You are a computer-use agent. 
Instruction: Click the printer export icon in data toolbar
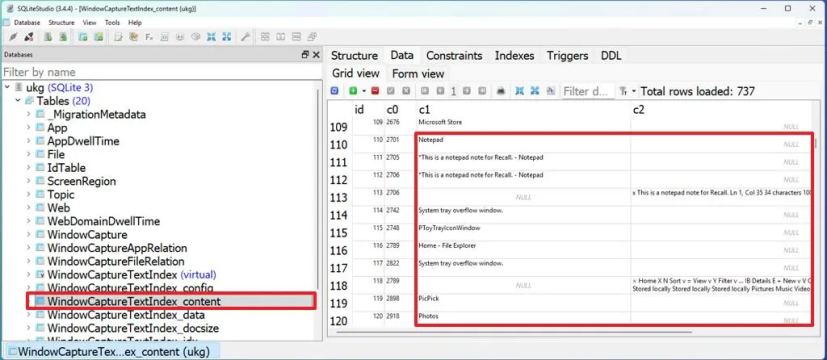pyautogui.click(x=501, y=91)
